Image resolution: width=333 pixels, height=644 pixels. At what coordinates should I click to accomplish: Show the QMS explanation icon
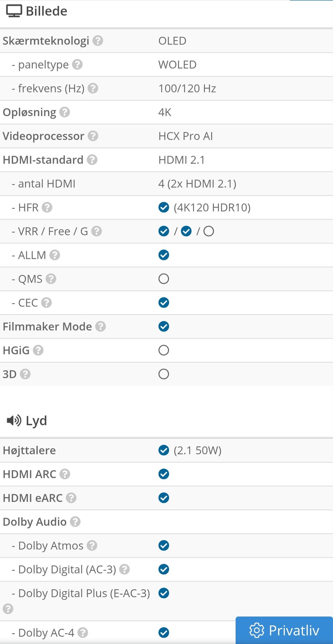click(51, 279)
